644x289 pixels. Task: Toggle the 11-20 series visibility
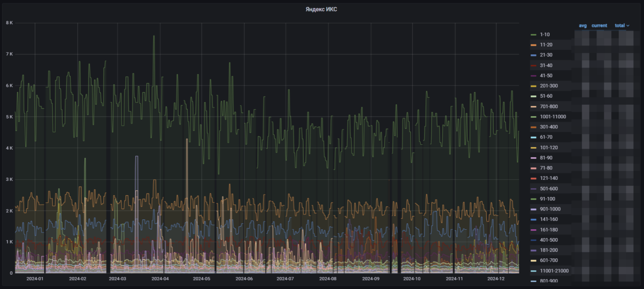547,45
